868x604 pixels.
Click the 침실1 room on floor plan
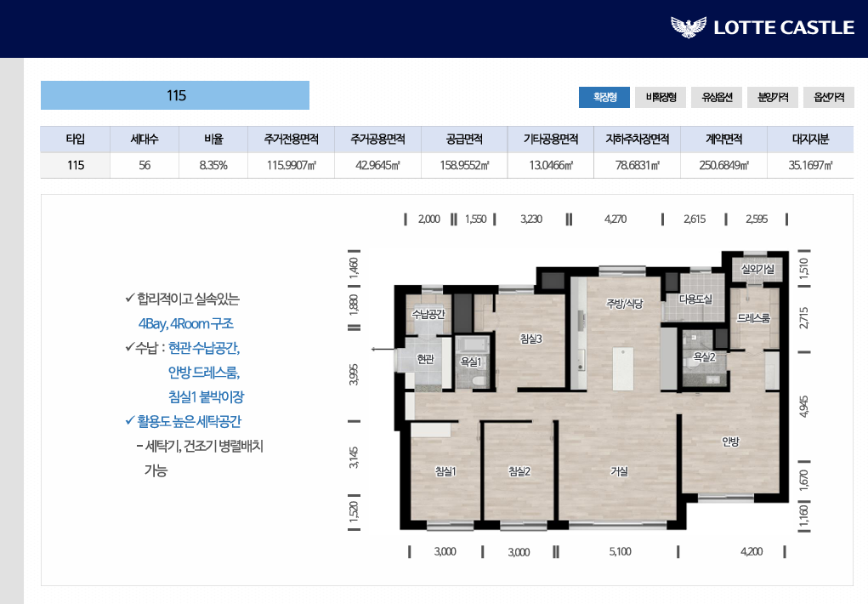click(445, 471)
